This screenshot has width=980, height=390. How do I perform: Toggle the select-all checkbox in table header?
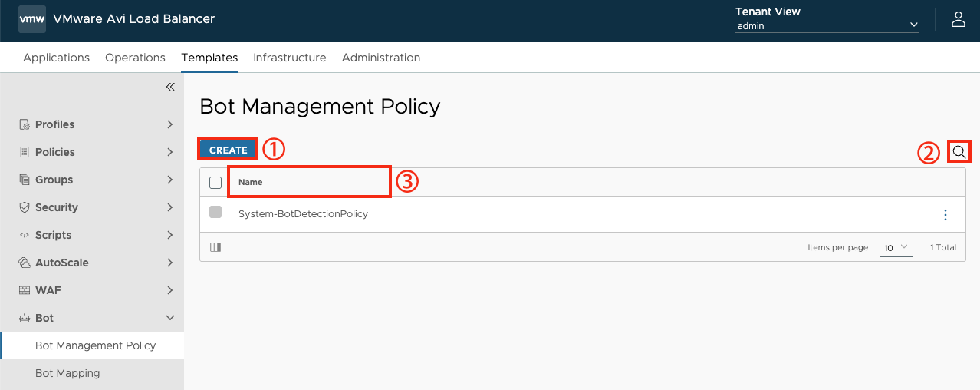(215, 183)
